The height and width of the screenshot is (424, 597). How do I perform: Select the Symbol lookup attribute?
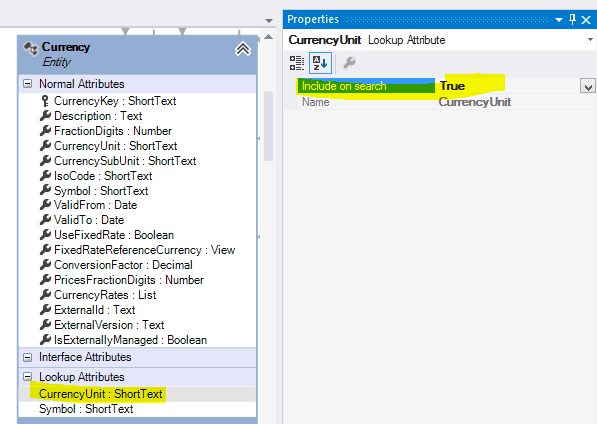coord(86,409)
